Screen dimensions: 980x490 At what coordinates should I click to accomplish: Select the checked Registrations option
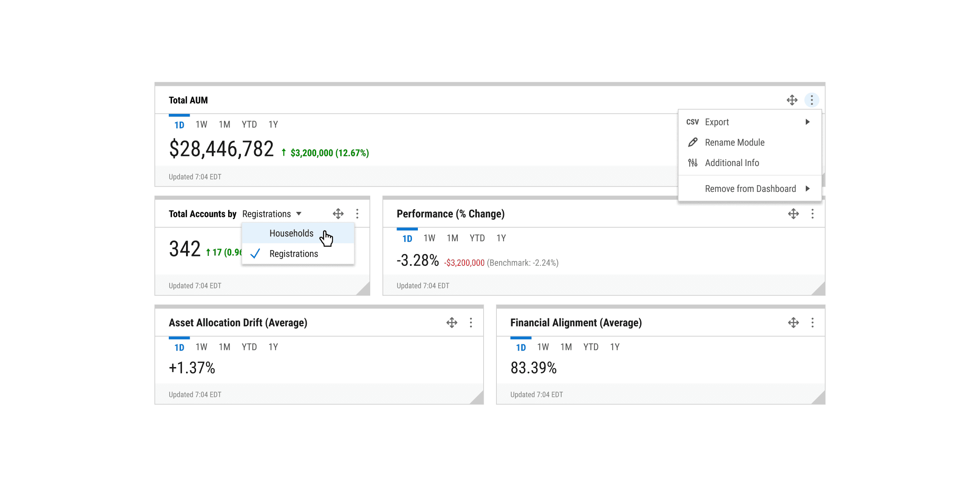294,254
